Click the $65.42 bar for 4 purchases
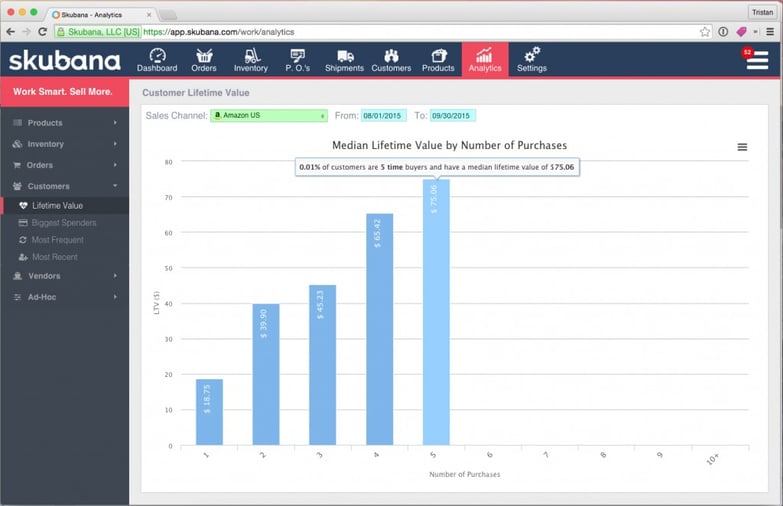This screenshot has width=783, height=506. click(380, 330)
